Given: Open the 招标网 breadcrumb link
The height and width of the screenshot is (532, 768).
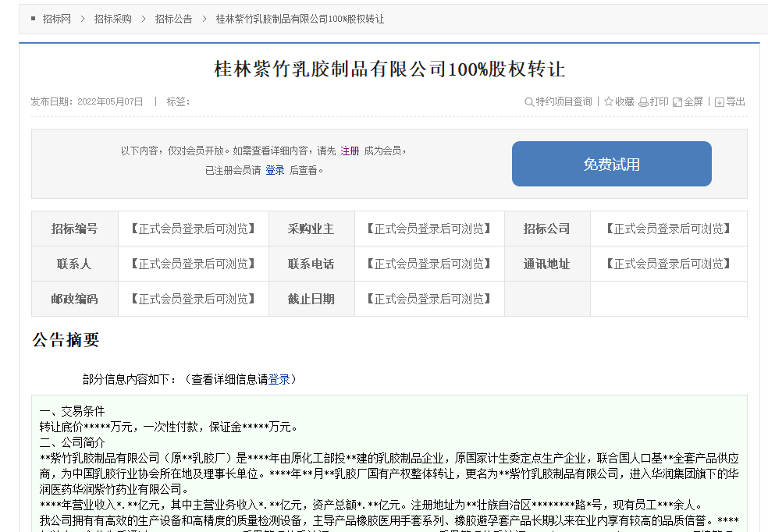Looking at the screenshot, I should (x=56, y=19).
